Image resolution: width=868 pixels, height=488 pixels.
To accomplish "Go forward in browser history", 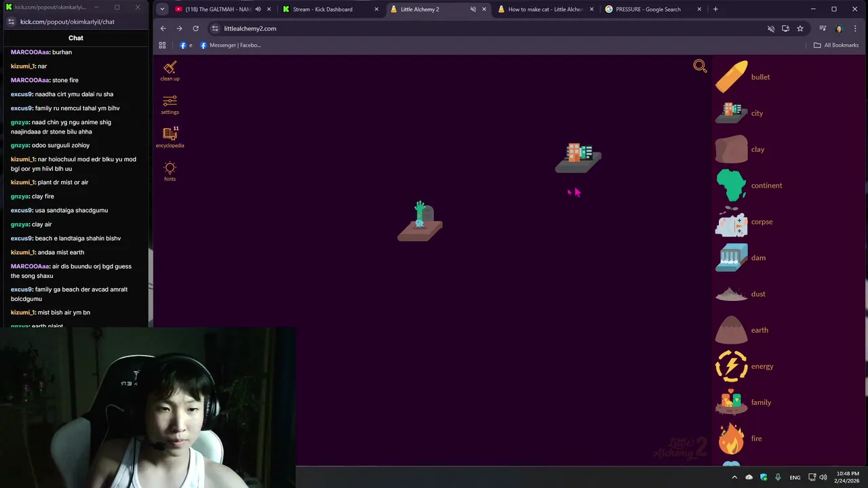I will point(179,28).
